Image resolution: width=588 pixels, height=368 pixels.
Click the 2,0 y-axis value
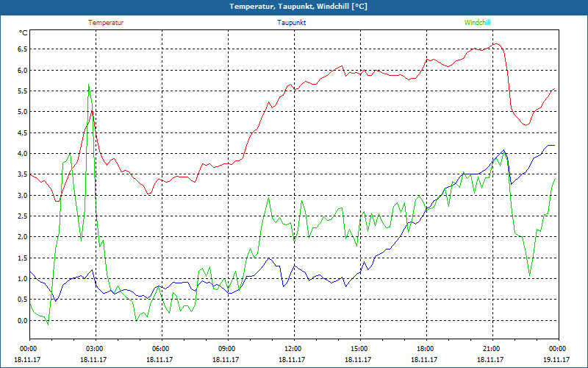[x=22, y=236]
